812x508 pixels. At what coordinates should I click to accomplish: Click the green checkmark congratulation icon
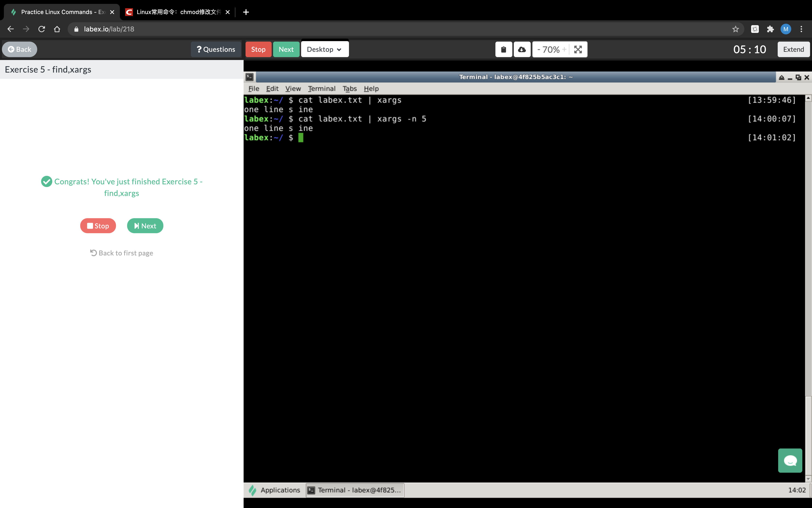pyautogui.click(x=46, y=181)
